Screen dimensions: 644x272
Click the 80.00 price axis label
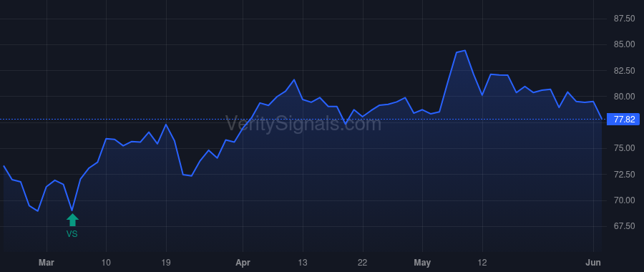(624, 97)
